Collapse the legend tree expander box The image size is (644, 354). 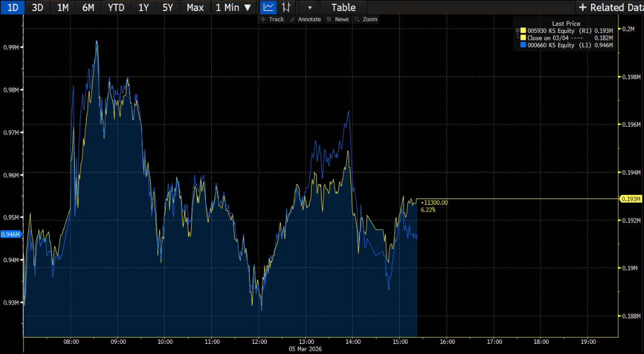(518, 31)
